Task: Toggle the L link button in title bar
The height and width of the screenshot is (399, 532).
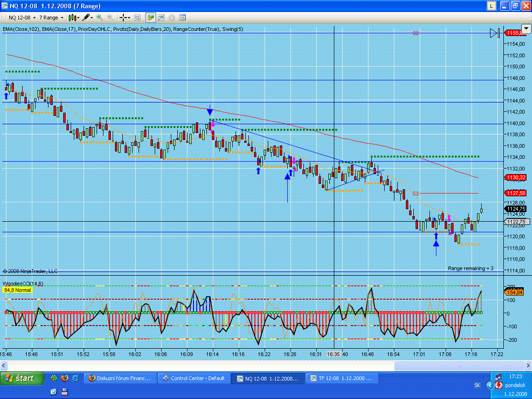Action: (x=492, y=6)
